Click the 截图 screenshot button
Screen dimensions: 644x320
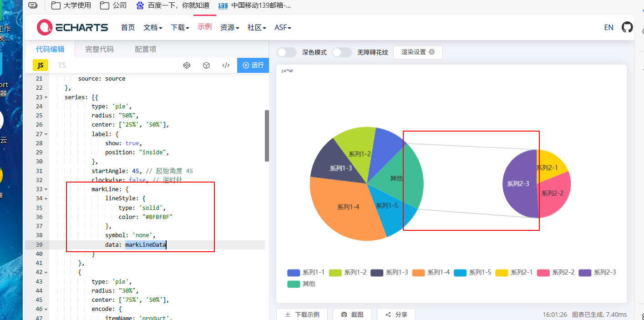point(352,315)
